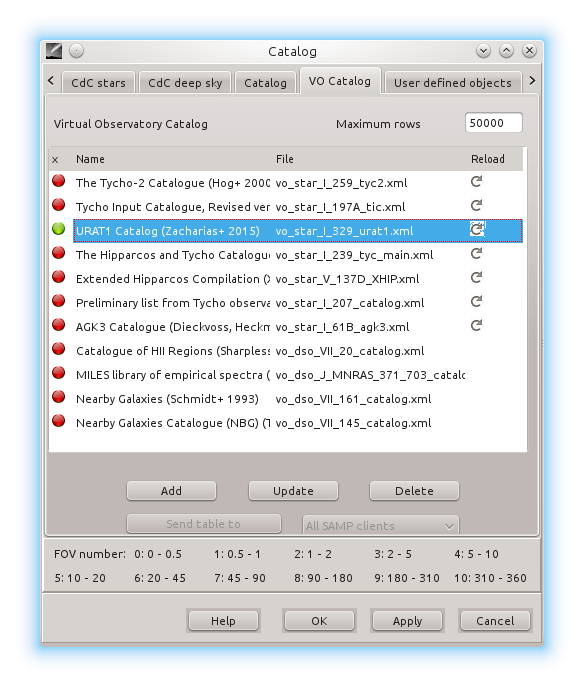Screen dimensions: 584x687
Task: Click the application icon in title bar
Action: tap(54, 51)
